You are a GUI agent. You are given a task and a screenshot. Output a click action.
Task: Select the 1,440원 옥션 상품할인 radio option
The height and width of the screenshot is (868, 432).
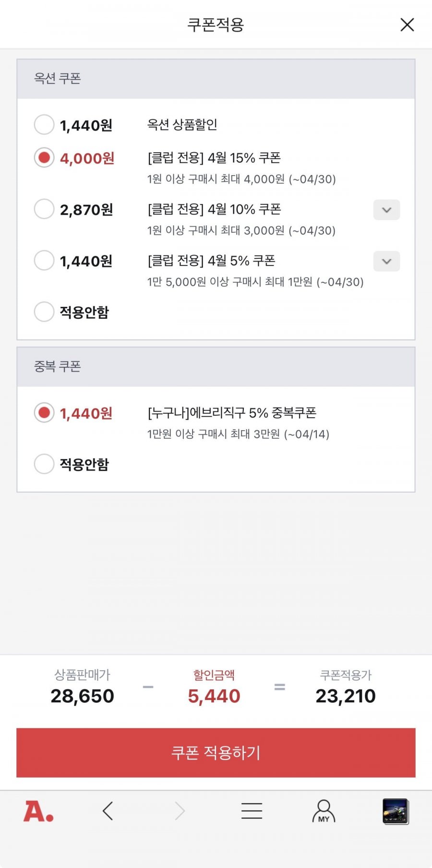tap(44, 125)
